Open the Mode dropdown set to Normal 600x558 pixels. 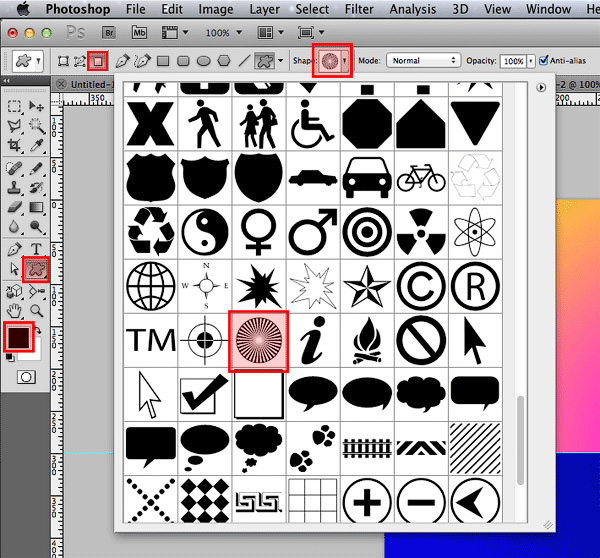[x=423, y=60]
